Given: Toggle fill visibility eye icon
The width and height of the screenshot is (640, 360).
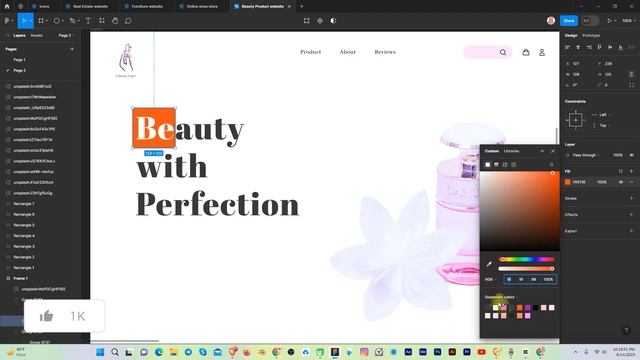Looking at the screenshot, I should click(621, 182).
